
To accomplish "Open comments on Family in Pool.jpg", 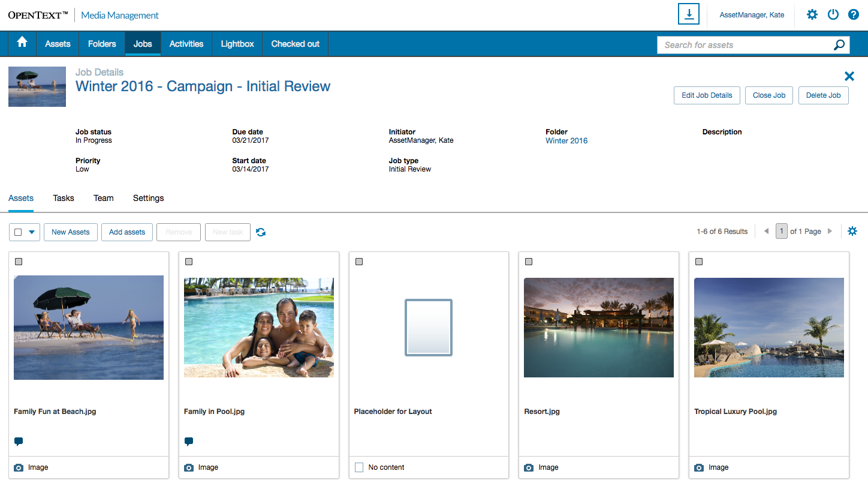I will [189, 442].
